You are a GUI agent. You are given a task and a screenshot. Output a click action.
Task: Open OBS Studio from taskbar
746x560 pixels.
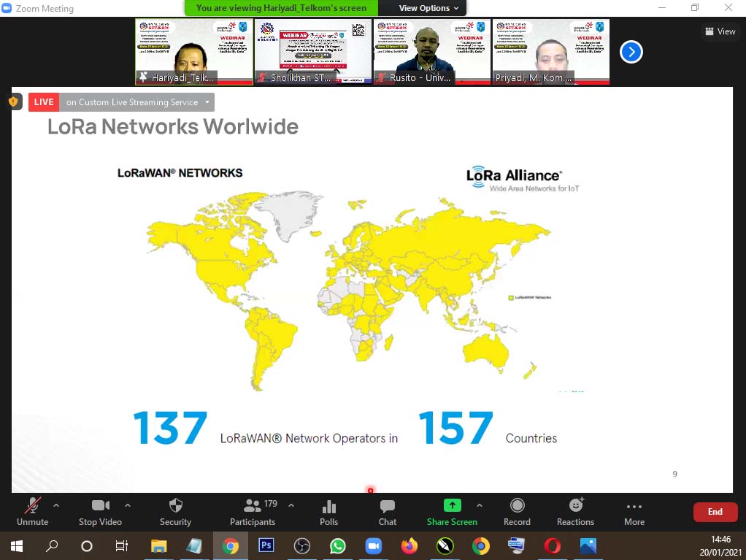(301, 545)
